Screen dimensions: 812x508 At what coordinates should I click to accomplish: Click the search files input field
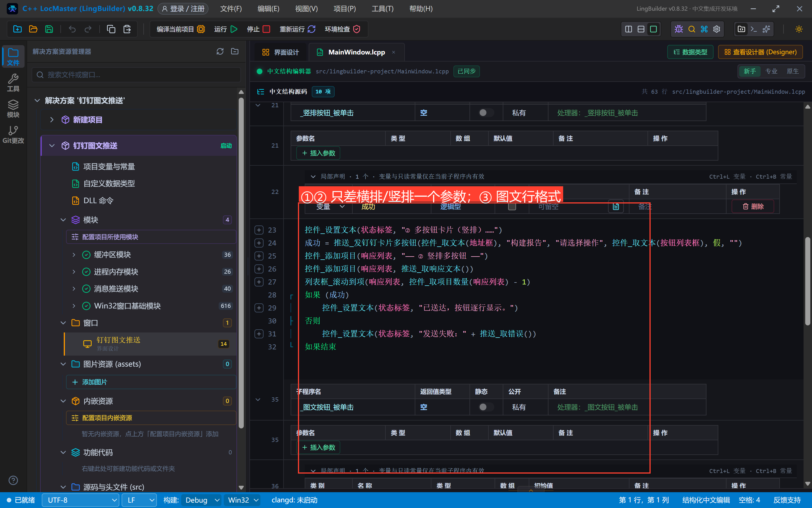(x=136, y=75)
